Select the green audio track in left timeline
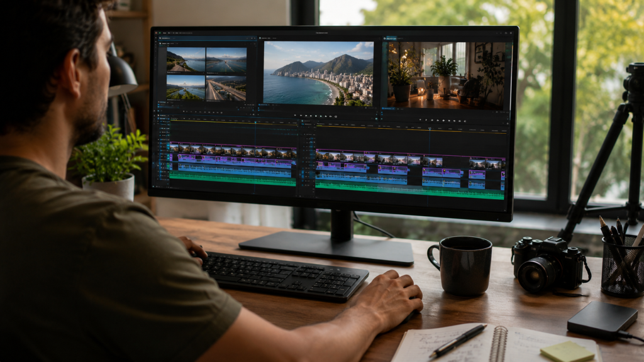The width and height of the screenshot is (644, 362). (x=233, y=178)
